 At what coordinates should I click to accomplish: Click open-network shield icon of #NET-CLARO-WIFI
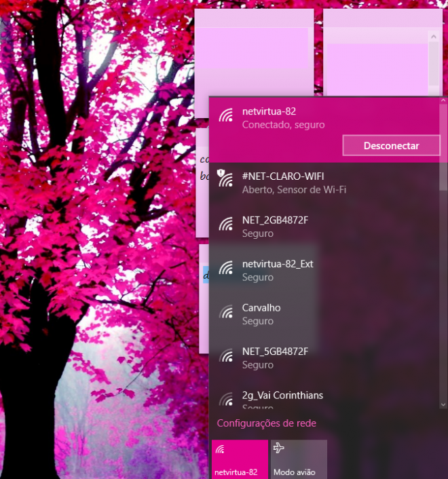point(221,173)
